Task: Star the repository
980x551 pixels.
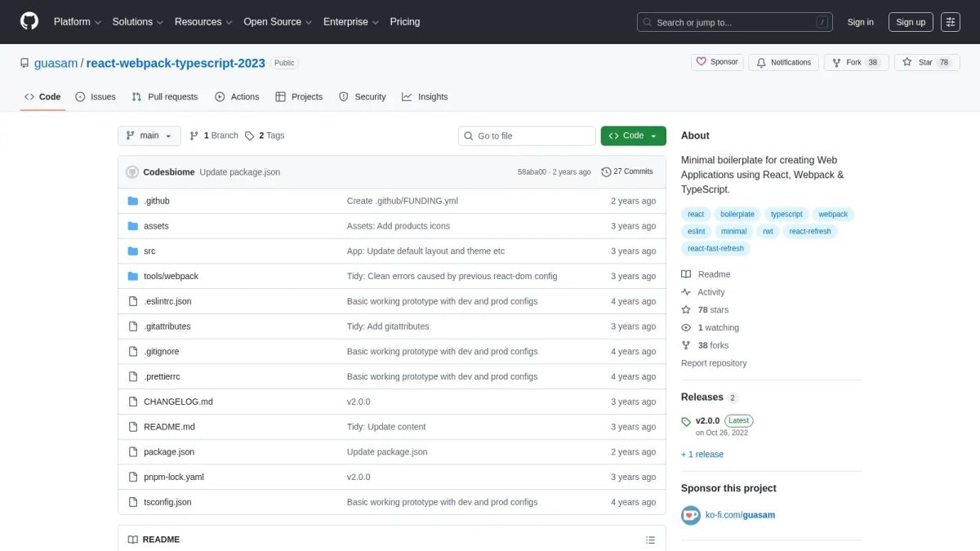Action: click(x=926, y=62)
